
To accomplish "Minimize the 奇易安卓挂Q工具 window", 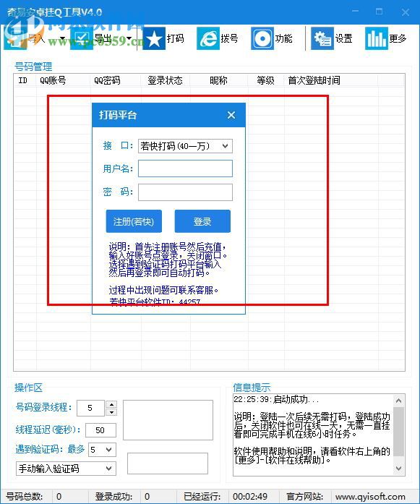I will (356, 12).
